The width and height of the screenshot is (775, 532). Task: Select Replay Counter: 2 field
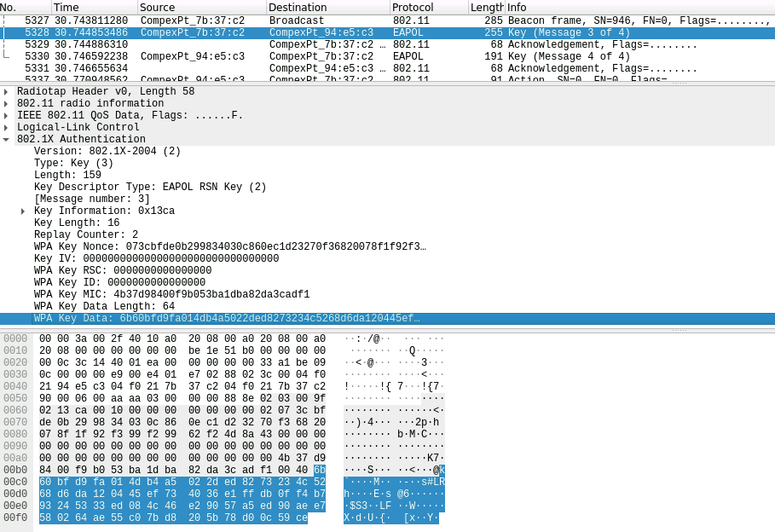[86, 234]
